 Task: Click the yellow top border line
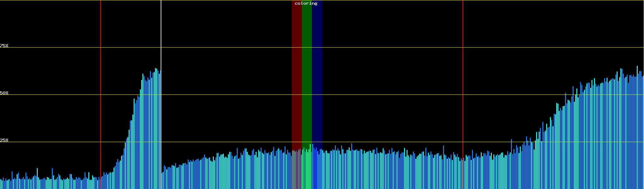point(377,0)
